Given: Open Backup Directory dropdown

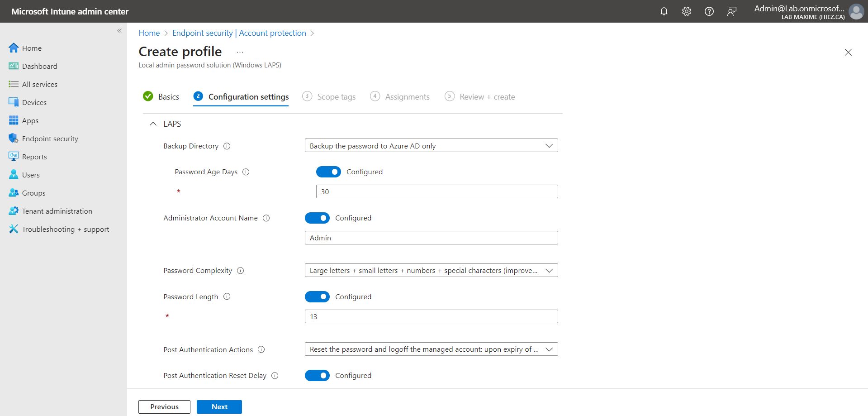Looking at the screenshot, I should click(x=431, y=146).
